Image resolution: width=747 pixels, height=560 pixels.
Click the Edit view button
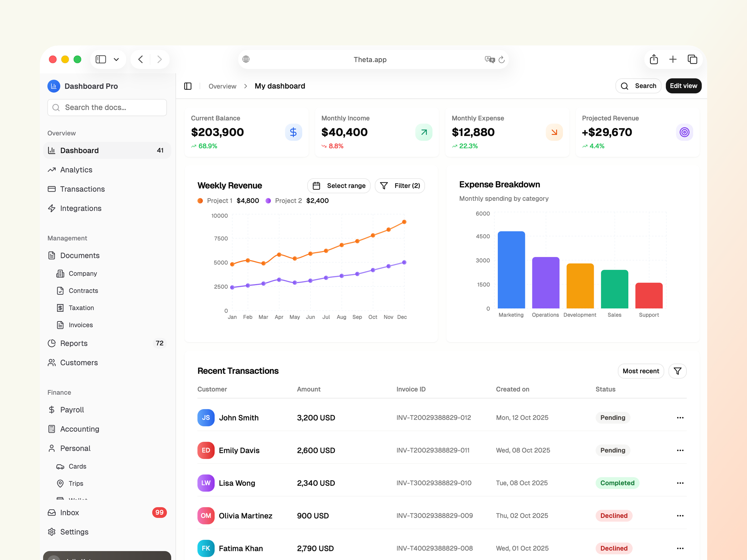(x=683, y=86)
